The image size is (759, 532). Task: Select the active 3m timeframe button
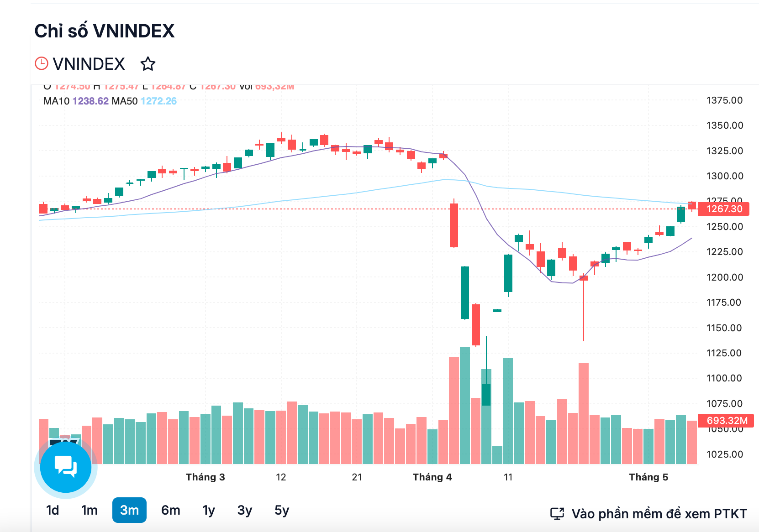(129, 510)
